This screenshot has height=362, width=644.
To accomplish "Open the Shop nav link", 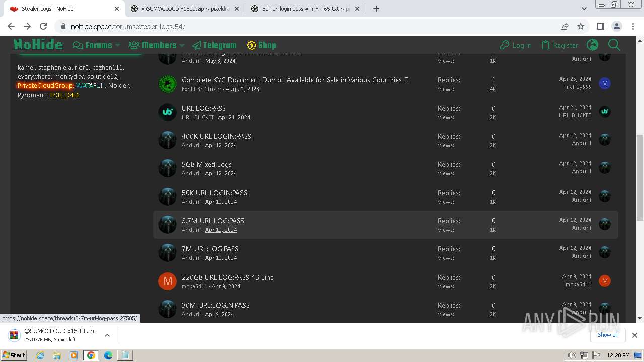I will click(261, 45).
